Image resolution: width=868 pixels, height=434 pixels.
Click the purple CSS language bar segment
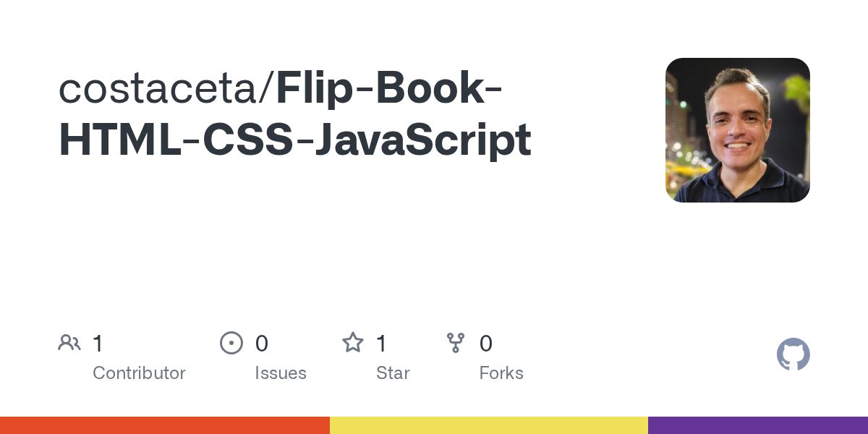pos(758,425)
